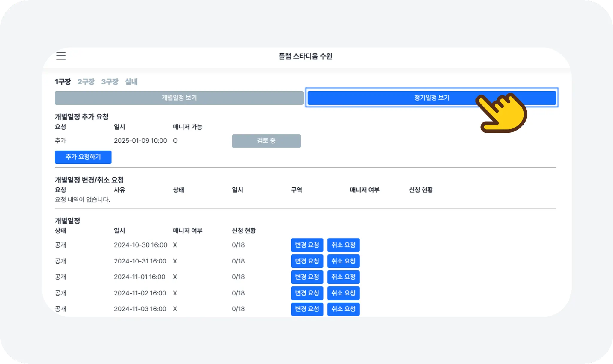This screenshot has height=364, width=613.
Task: Click the 플랩 스타디움 수원 page title
Action: click(305, 56)
